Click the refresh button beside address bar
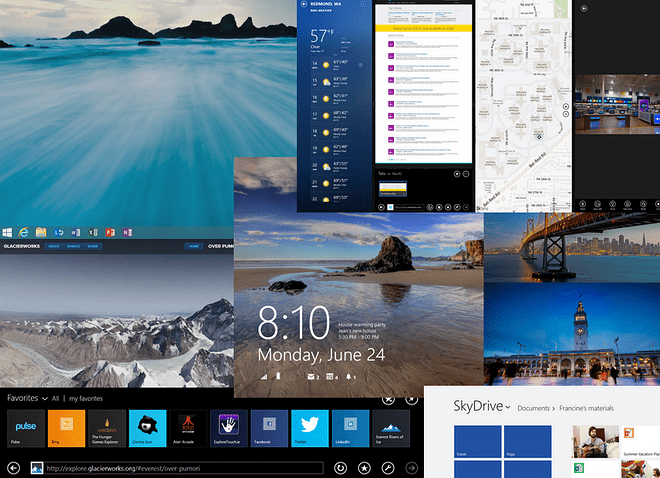 [341, 468]
